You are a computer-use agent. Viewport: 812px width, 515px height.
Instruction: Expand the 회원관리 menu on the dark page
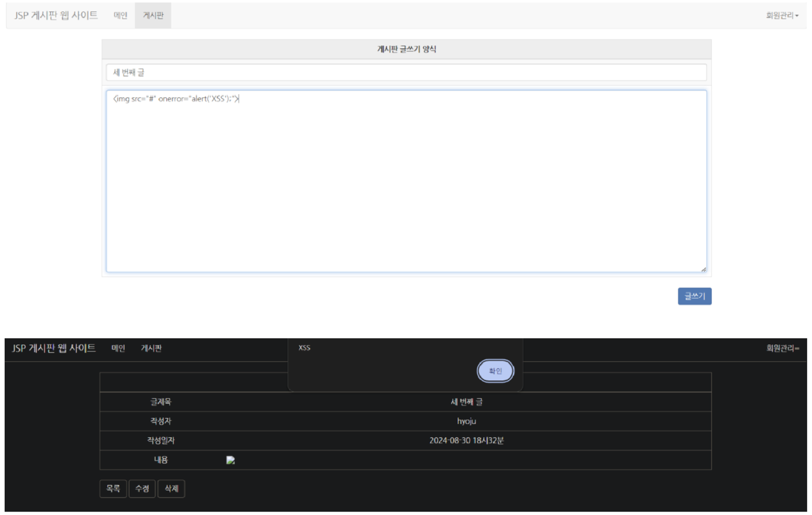[782, 348]
